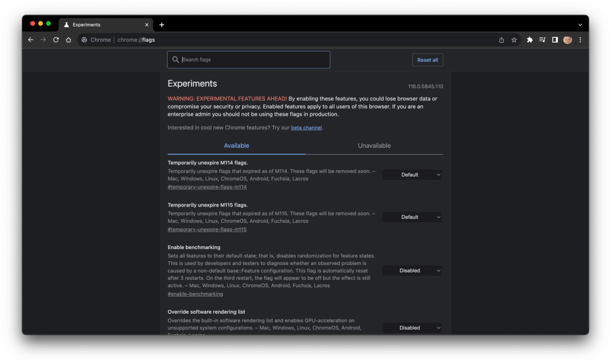The height and width of the screenshot is (364, 611).
Task: Click the 'Temporarily unexpire M115 flags.' title
Action: [x=208, y=205]
